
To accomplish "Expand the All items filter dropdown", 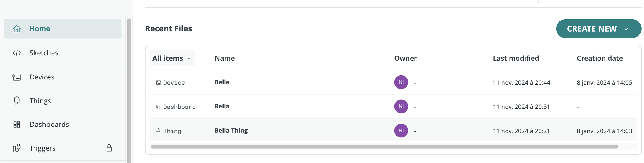I will coord(172,58).
